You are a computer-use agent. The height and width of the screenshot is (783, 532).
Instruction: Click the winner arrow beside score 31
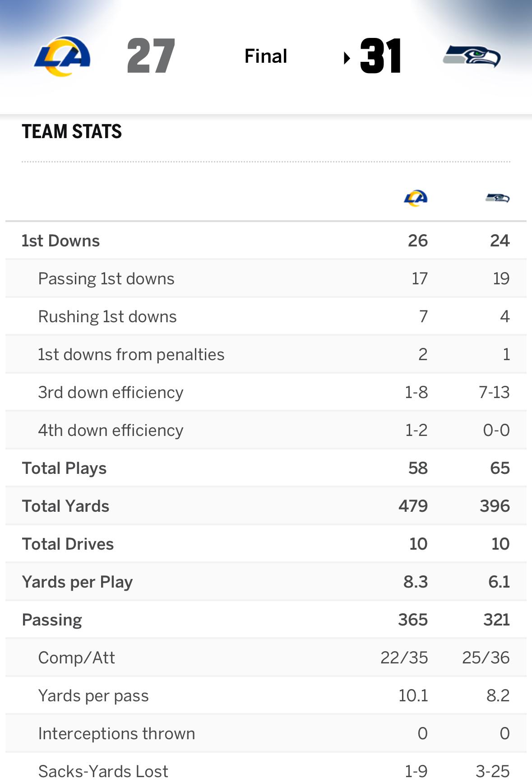click(347, 58)
